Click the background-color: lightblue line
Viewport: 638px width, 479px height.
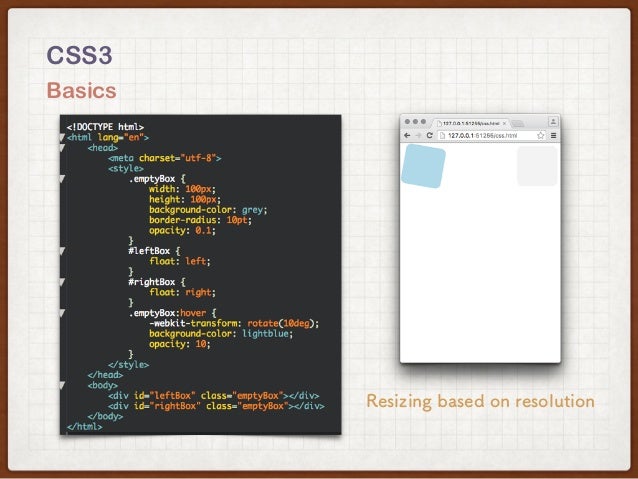pyautogui.click(x=221, y=334)
